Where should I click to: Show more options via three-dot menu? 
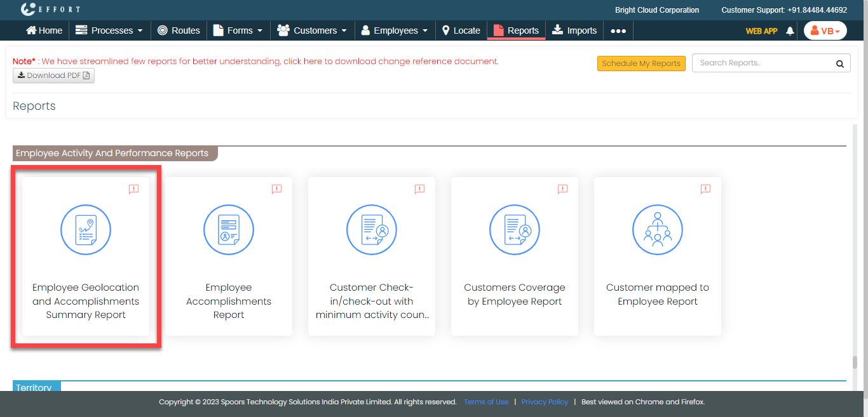(618, 30)
